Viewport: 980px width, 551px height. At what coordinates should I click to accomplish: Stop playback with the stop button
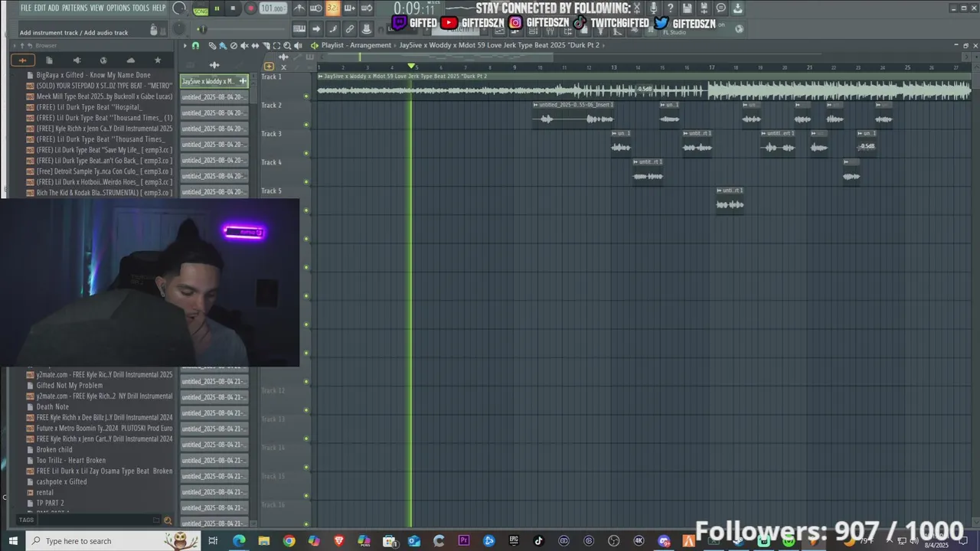[233, 8]
